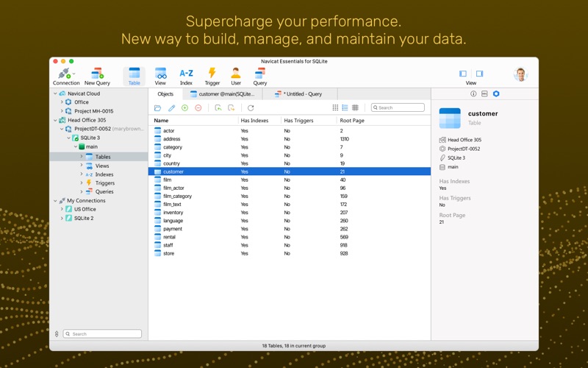Expand the Views tree node

(x=82, y=166)
